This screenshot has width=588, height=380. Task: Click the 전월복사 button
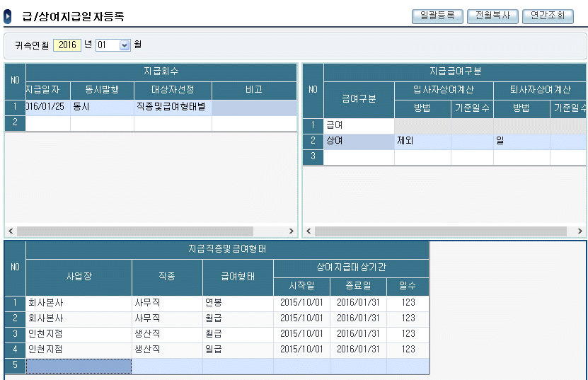[x=492, y=16]
